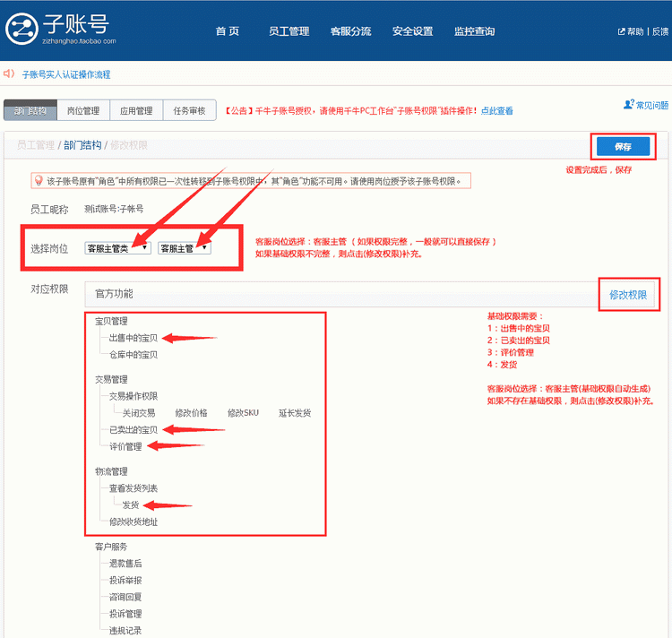672x638 pixels.
Task: Select 查看发货列表 tree item
Action: tap(134, 488)
